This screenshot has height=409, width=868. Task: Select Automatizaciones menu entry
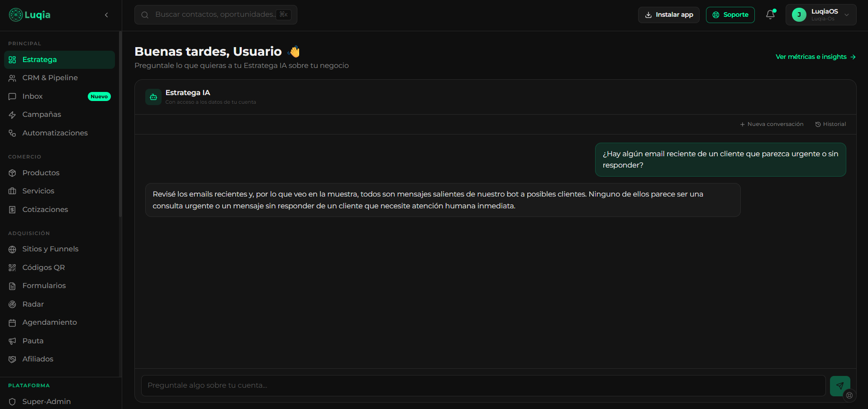click(59, 133)
